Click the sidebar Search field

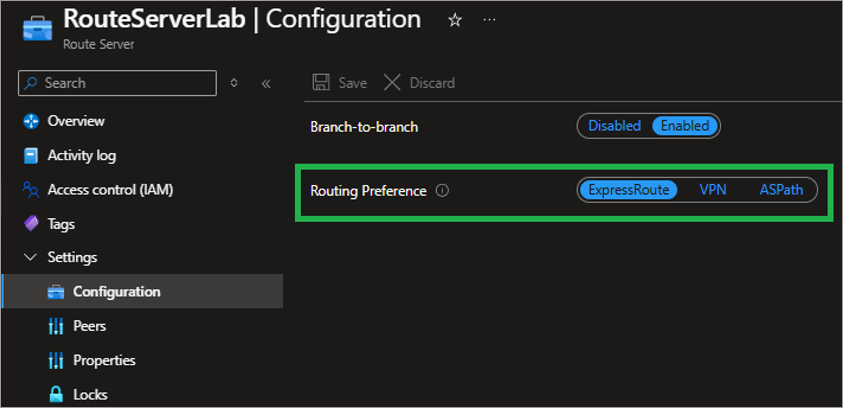(118, 83)
